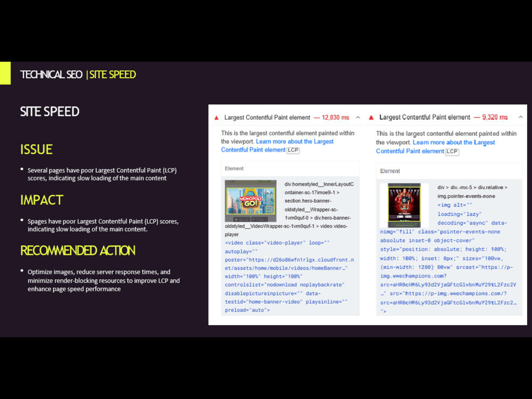
Task: Click red warning triangle beside 9,320 ms audit
Action: pyautogui.click(x=371, y=118)
